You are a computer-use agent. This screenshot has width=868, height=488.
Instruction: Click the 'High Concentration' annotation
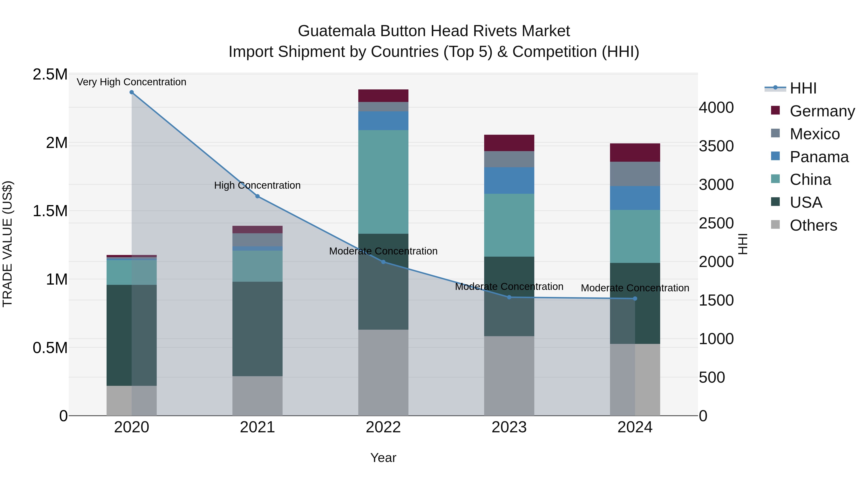pyautogui.click(x=258, y=185)
